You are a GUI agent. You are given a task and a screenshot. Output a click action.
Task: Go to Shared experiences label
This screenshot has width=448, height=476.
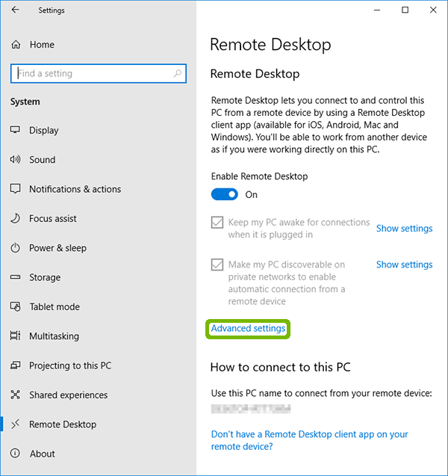pyautogui.click(x=68, y=395)
